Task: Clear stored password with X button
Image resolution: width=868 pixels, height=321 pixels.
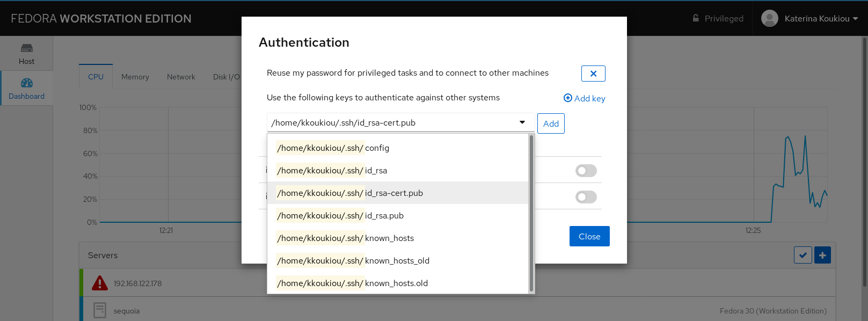Action: (593, 74)
